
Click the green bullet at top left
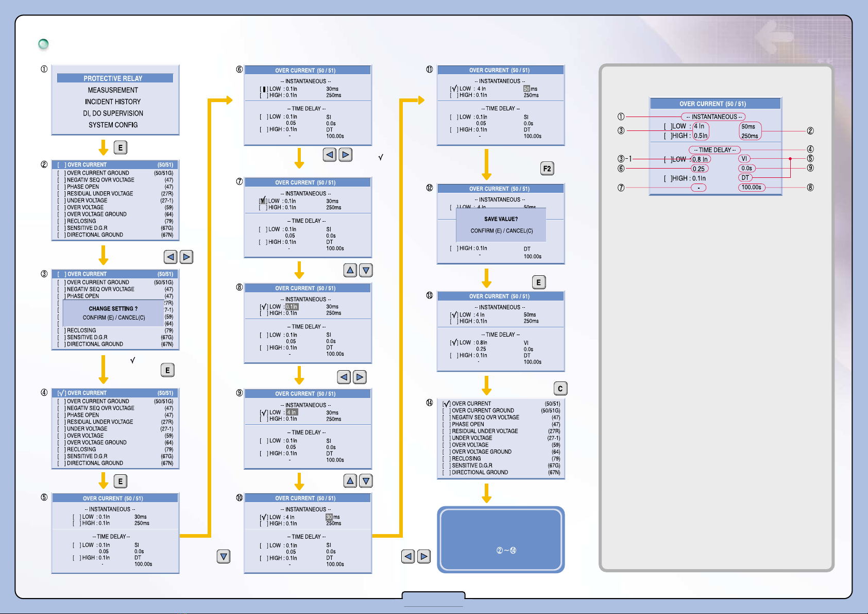(x=44, y=44)
